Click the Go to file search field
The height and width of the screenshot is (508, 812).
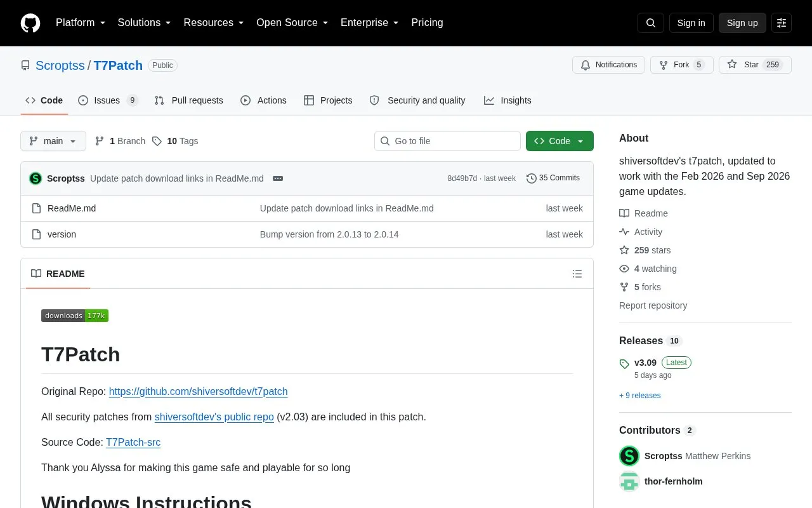[x=447, y=141]
